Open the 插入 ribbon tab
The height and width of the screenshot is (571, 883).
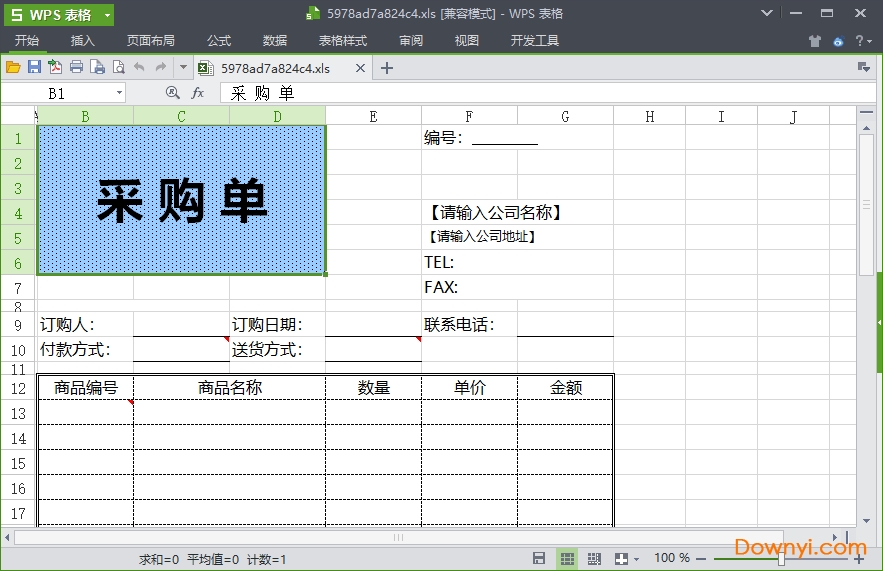[x=82, y=41]
